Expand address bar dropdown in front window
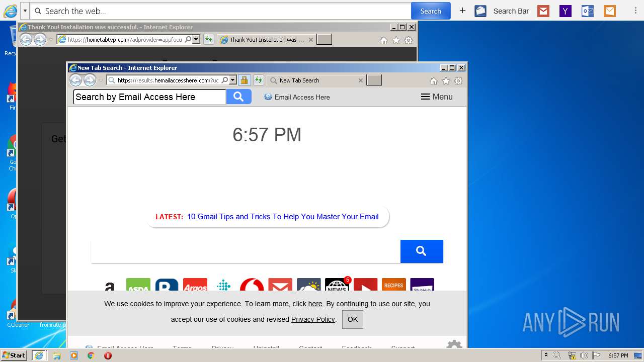644x362 pixels. [x=233, y=80]
